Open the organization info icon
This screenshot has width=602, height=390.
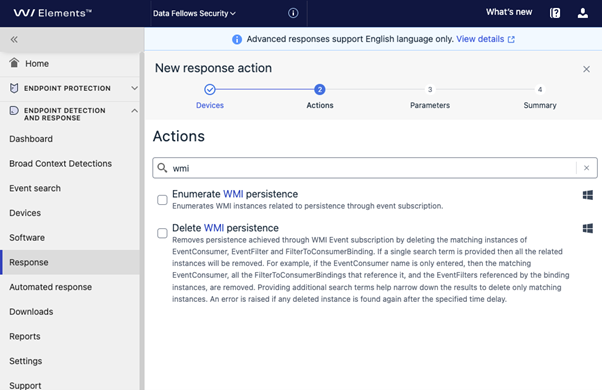(x=293, y=13)
